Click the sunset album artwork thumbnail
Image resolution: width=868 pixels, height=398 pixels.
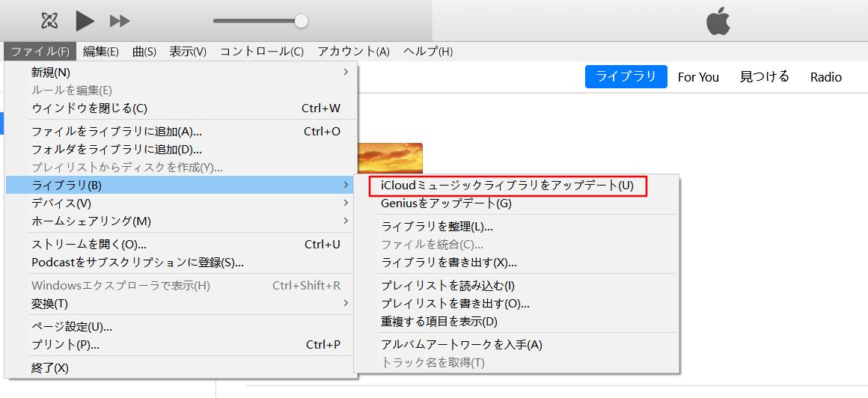pyautogui.click(x=391, y=159)
